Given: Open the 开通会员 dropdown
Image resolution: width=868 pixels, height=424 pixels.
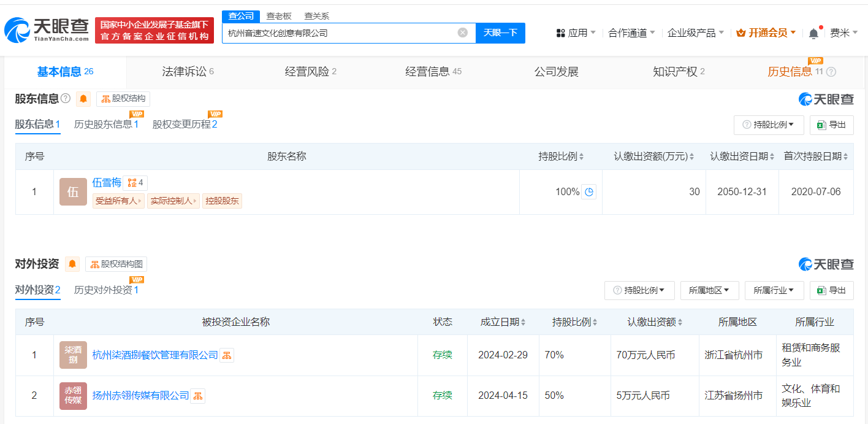Looking at the screenshot, I should 766,33.
